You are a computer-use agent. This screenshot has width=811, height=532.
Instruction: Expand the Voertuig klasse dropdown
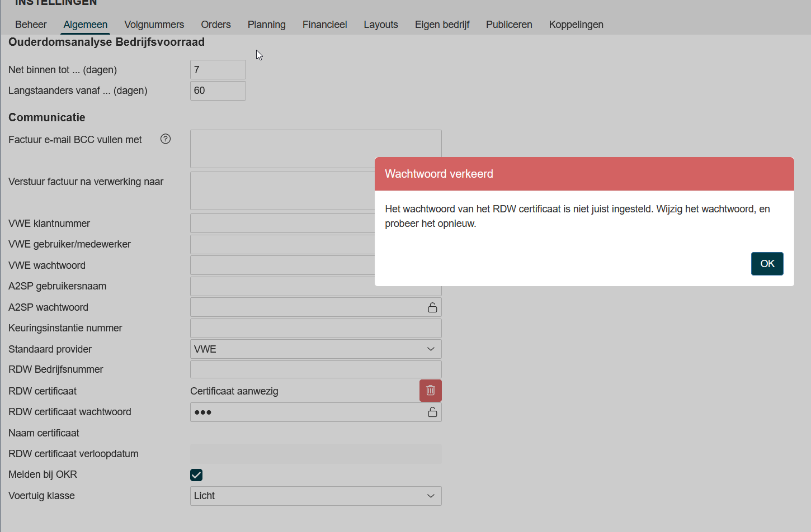tap(315, 496)
